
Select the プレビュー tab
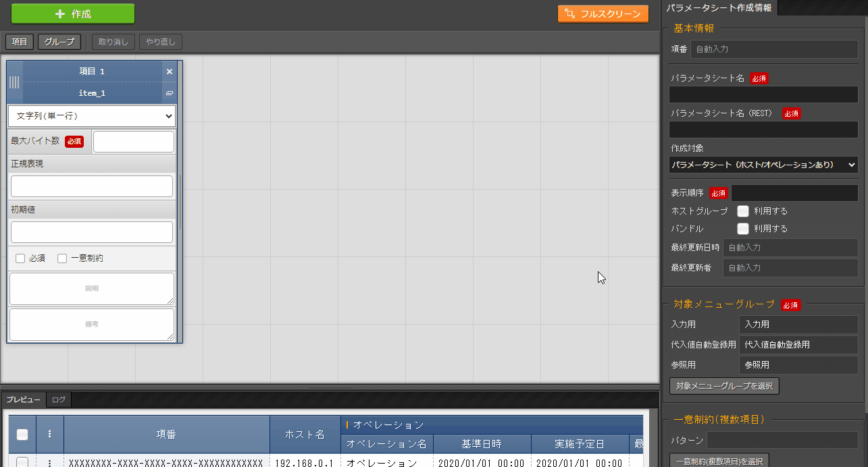24,400
